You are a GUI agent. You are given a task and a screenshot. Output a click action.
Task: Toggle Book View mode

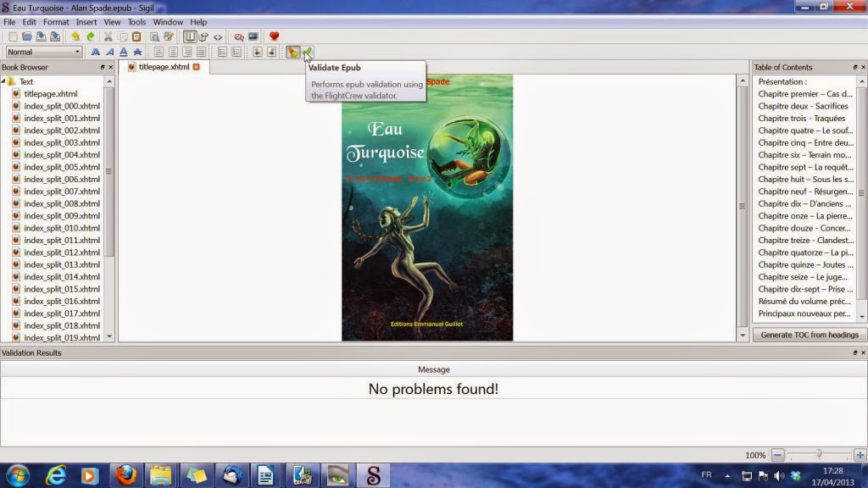tap(190, 36)
